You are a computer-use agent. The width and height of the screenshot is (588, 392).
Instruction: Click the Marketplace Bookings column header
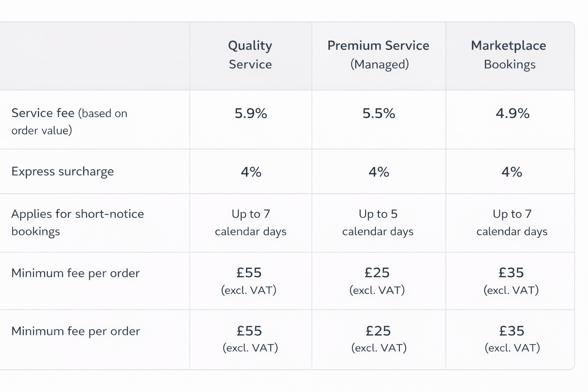click(x=509, y=55)
